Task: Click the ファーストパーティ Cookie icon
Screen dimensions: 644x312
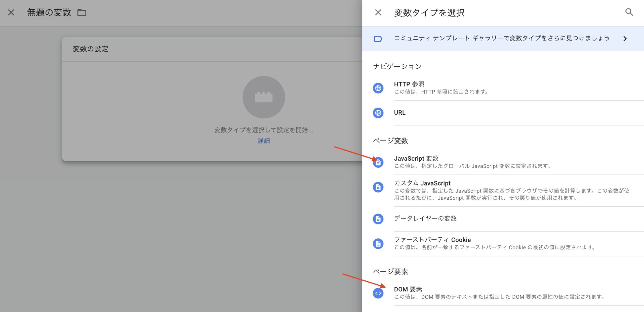Action: pyautogui.click(x=378, y=243)
